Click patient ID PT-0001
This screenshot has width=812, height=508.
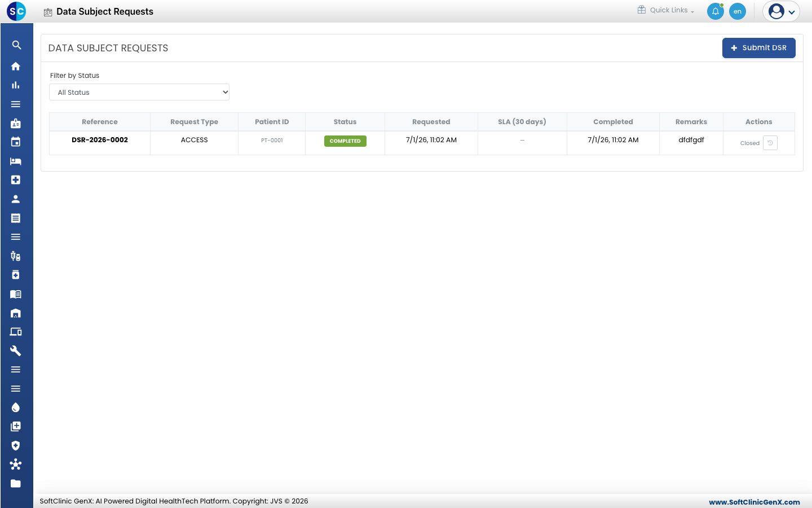pyautogui.click(x=272, y=141)
